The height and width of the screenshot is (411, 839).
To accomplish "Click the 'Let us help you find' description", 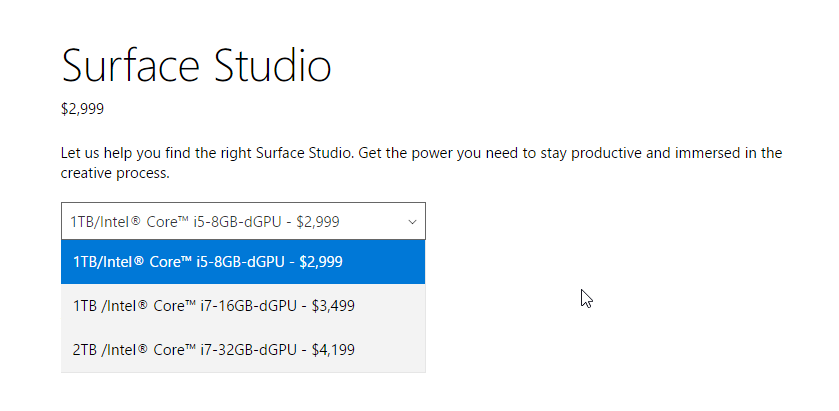I will (x=422, y=163).
